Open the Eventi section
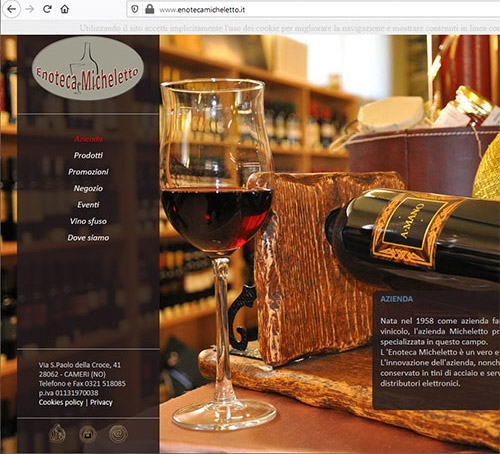 (88, 205)
